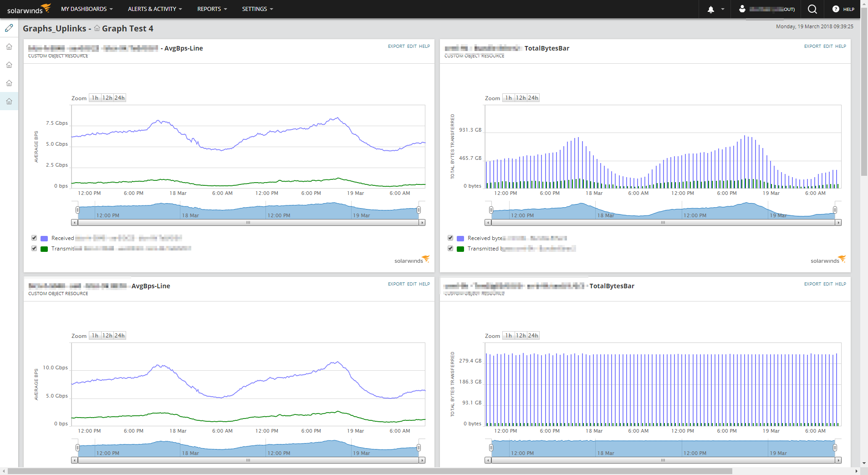The height and width of the screenshot is (475, 868).
Task: Click left scroll arrow of top AvgBps-Line navigator
Action: coord(74,223)
